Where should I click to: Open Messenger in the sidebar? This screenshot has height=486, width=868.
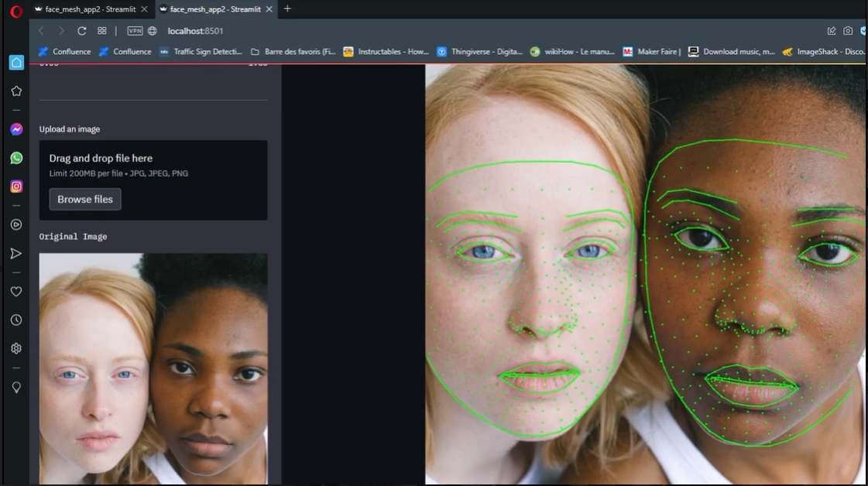[x=16, y=129]
